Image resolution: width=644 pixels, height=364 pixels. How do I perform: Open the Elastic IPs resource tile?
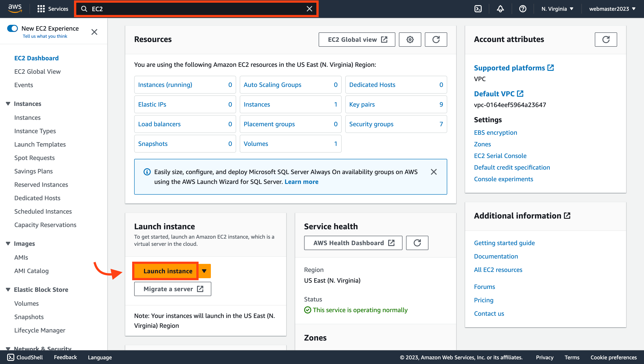click(x=185, y=105)
